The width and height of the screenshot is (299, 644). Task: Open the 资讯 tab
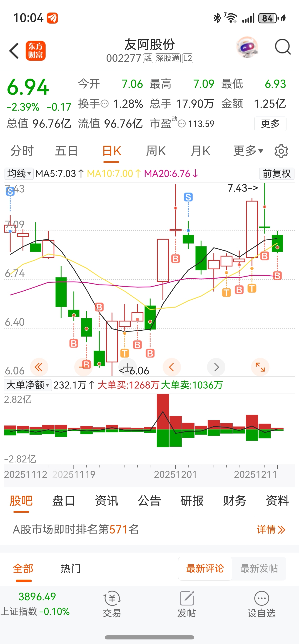(107, 501)
